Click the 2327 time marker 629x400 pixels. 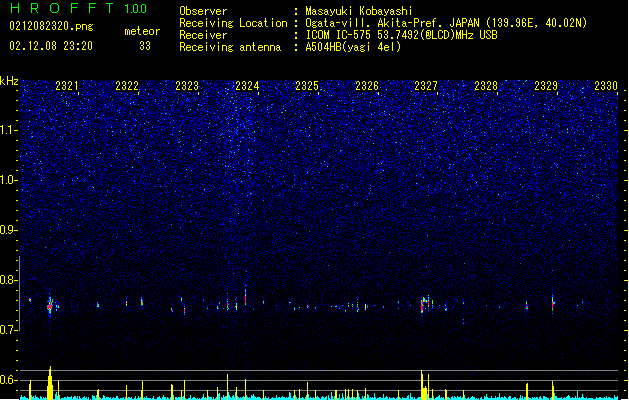point(426,86)
